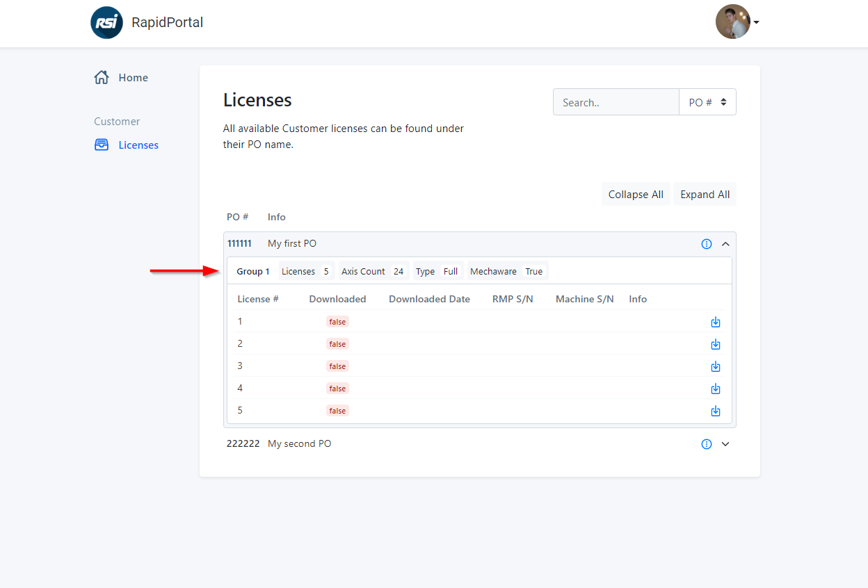Click the user profile avatar
This screenshot has width=868, height=588.
[733, 22]
